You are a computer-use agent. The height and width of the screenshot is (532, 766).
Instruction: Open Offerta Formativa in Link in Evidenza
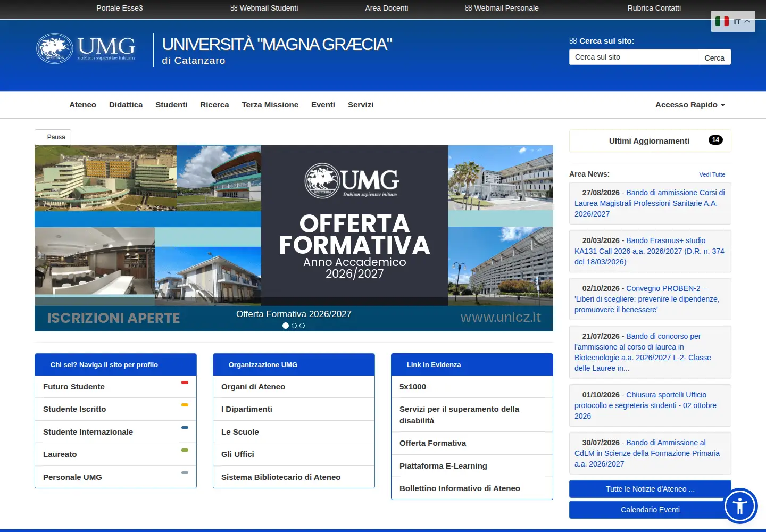tap(472, 443)
